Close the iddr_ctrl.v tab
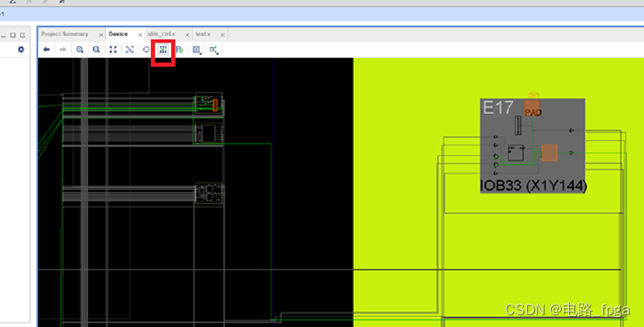 tap(187, 35)
